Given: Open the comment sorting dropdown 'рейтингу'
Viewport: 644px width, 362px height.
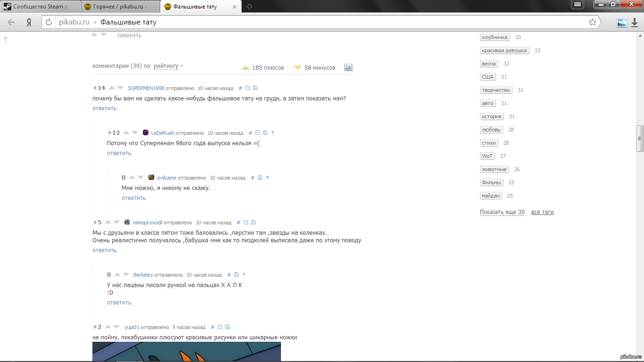Looking at the screenshot, I should [168, 66].
